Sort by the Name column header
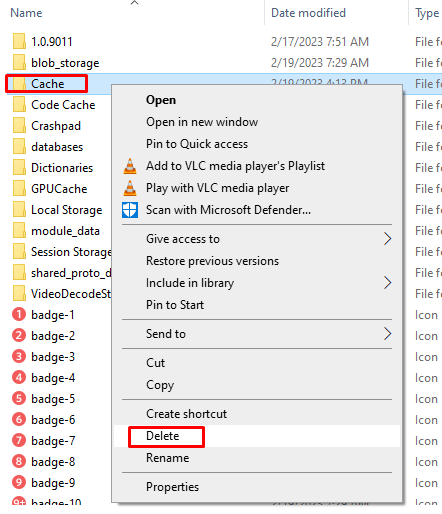 pos(26,13)
